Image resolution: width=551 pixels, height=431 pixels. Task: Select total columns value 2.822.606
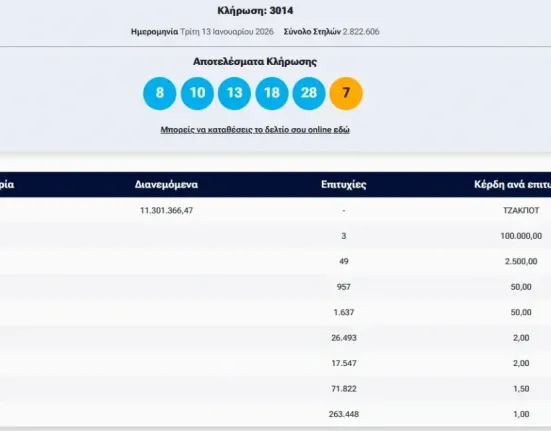[x=361, y=32]
